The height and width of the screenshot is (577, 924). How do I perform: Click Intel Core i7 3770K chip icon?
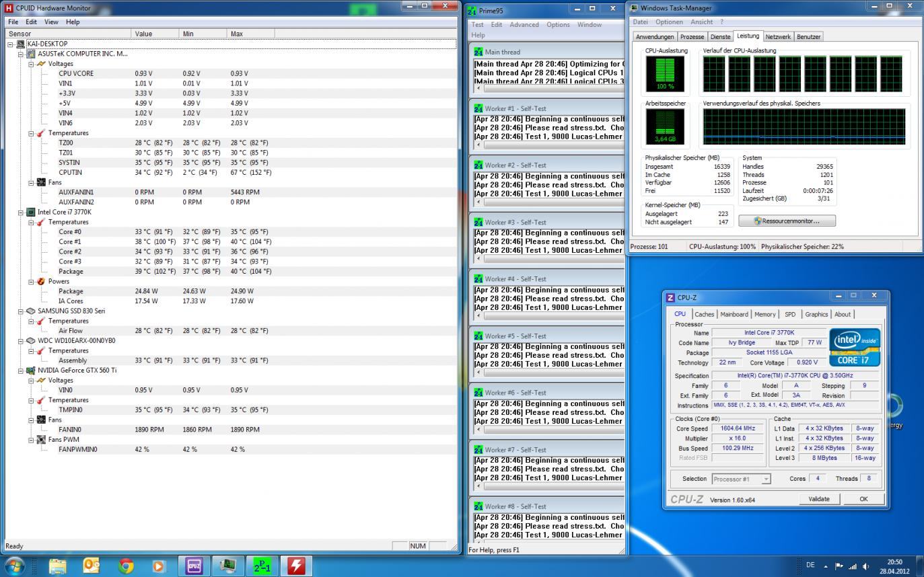point(31,212)
